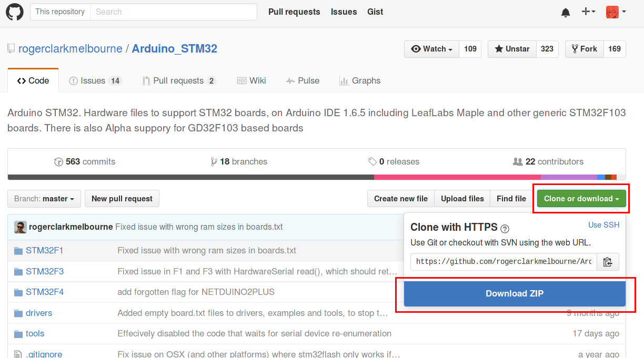Image resolution: width=644 pixels, height=358 pixels.
Task: Open the Branch: master selector
Action: click(x=44, y=199)
